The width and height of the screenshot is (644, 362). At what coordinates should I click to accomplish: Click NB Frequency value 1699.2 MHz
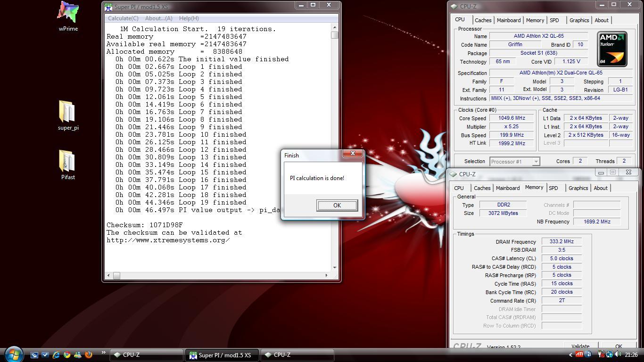point(597,222)
